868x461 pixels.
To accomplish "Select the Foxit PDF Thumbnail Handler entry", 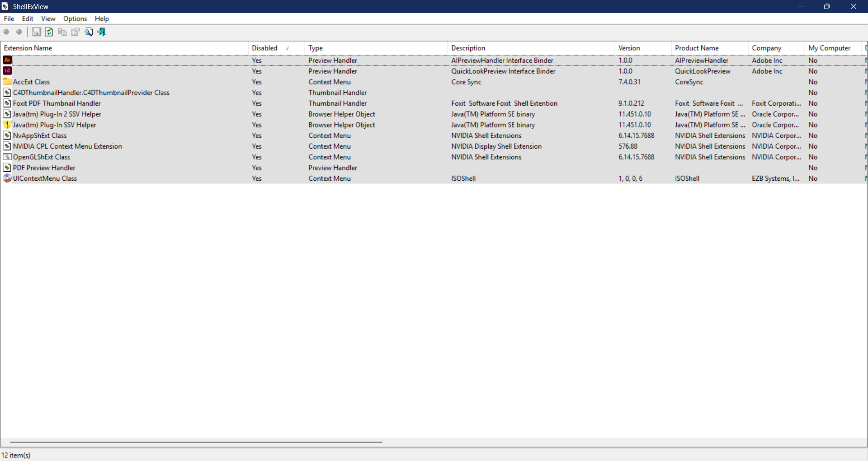I will pyautogui.click(x=57, y=103).
